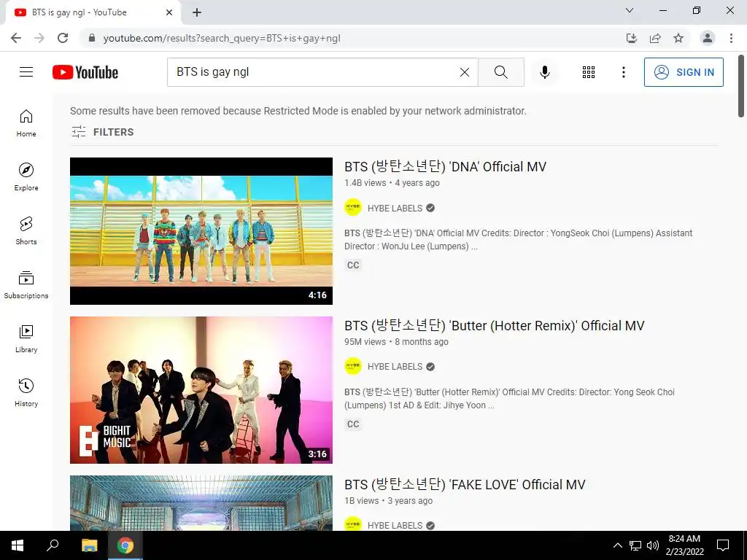The width and height of the screenshot is (747, 560).
Task: Open the volume tray icon
Action: [x=653, y=545]
